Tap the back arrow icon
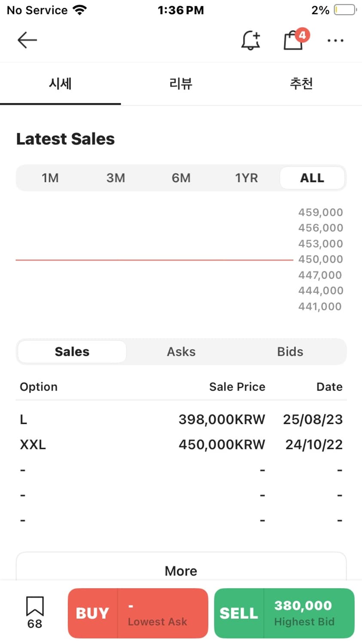The height and width of the screenshot is (644, 362). click(x=27, y=40)
